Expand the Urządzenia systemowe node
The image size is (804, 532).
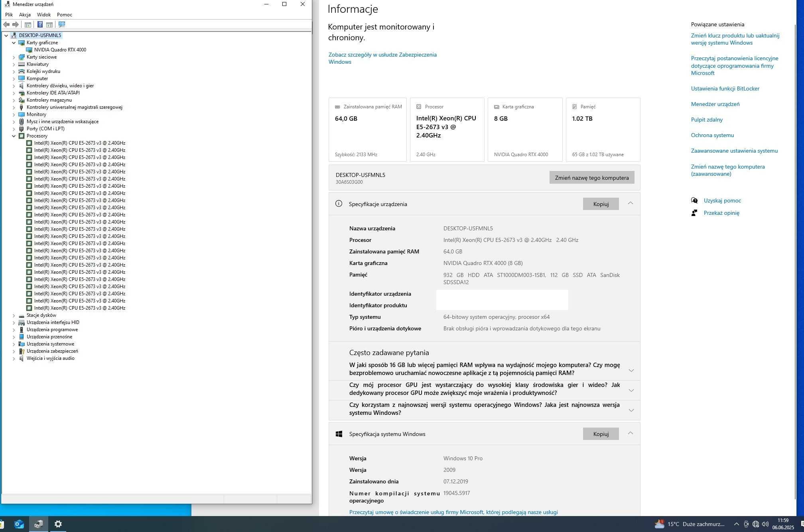point(14,344)
